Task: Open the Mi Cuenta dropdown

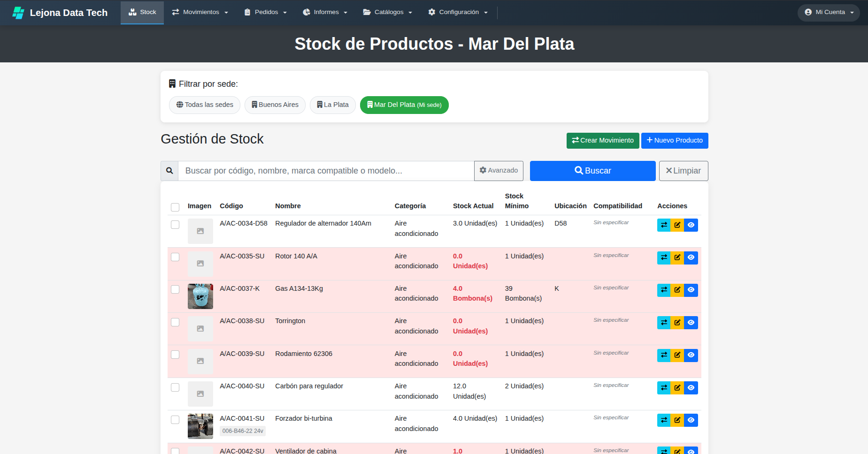Action: click(828, 13)
